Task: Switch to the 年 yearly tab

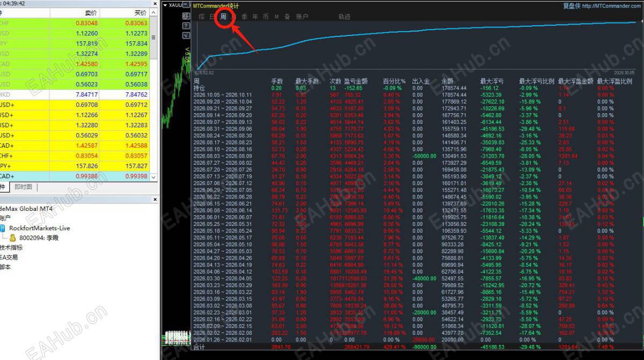Action: [255, 17]
